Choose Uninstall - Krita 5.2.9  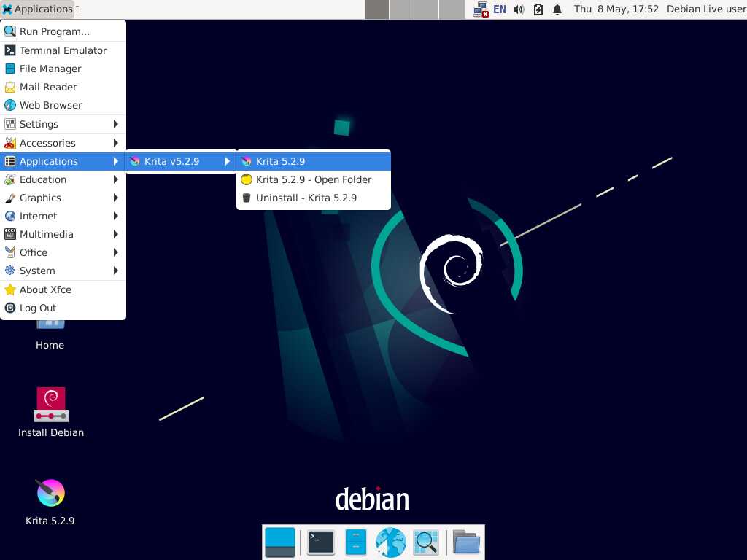click(x=314, y=198)
